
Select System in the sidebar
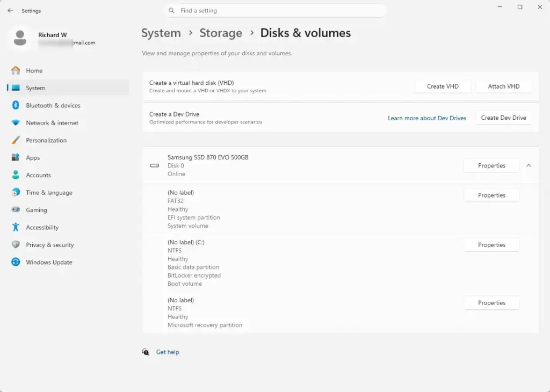(x=68, y=88)
